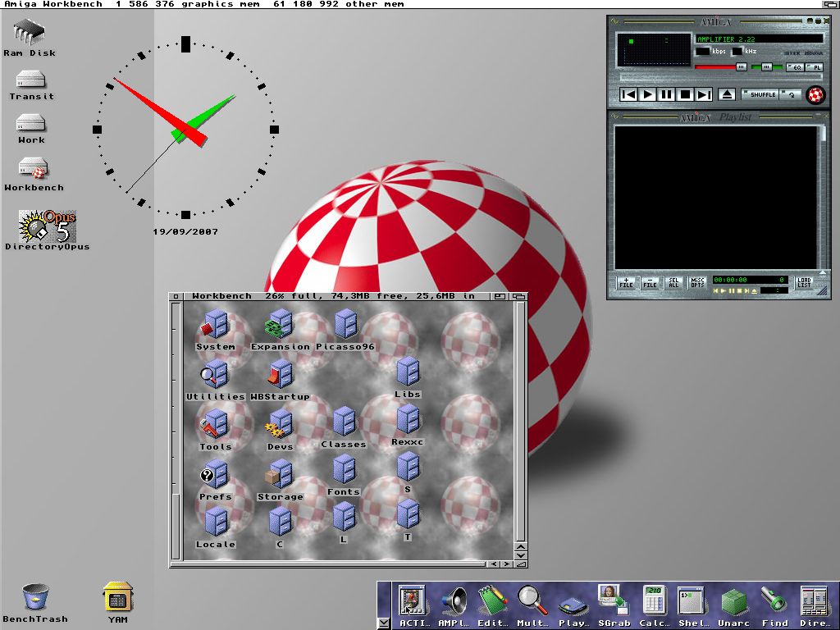This screenshot has height=630, width=840.
Task: Toggle the PL playlist button in Amplifier
Action: (815, 67)
